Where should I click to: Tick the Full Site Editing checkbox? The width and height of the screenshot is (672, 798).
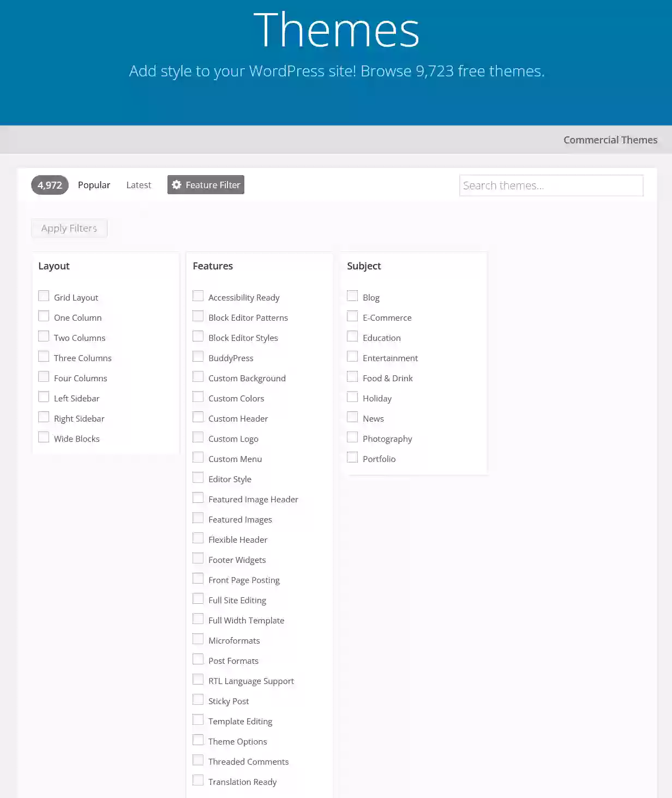(198, 598)
